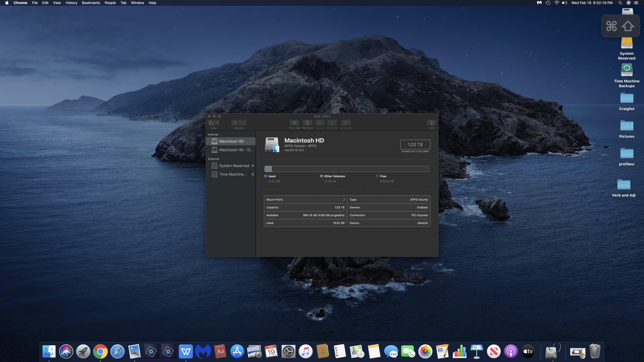The width and height of the screenshot is (644, 362).
Task: Select System Reserved in the sidebar
Action: coord(234,166)
